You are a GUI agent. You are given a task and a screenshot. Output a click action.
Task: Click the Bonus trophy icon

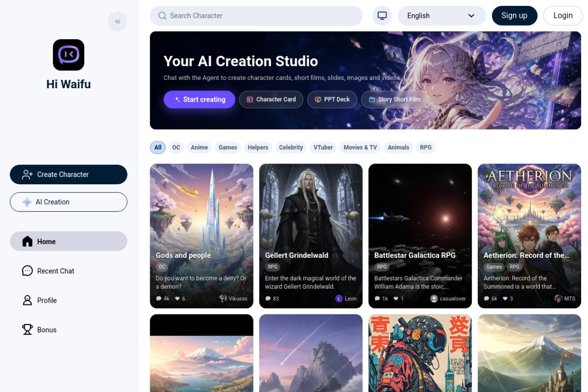click(x=28, y=330)
